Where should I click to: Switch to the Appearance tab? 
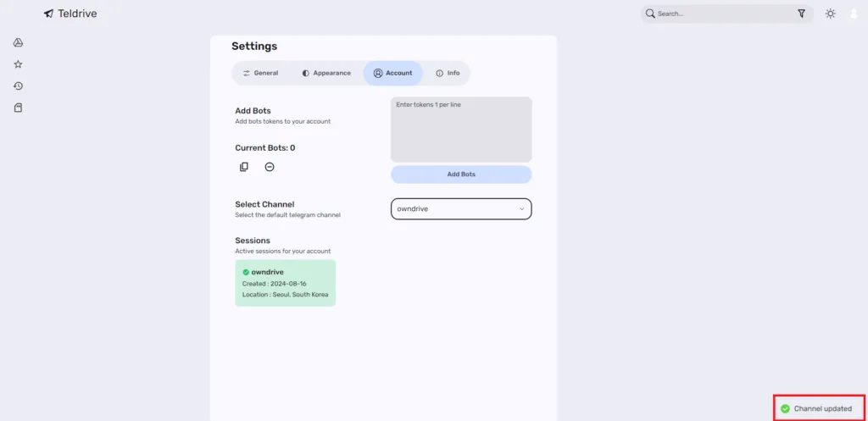pos(326,73)
